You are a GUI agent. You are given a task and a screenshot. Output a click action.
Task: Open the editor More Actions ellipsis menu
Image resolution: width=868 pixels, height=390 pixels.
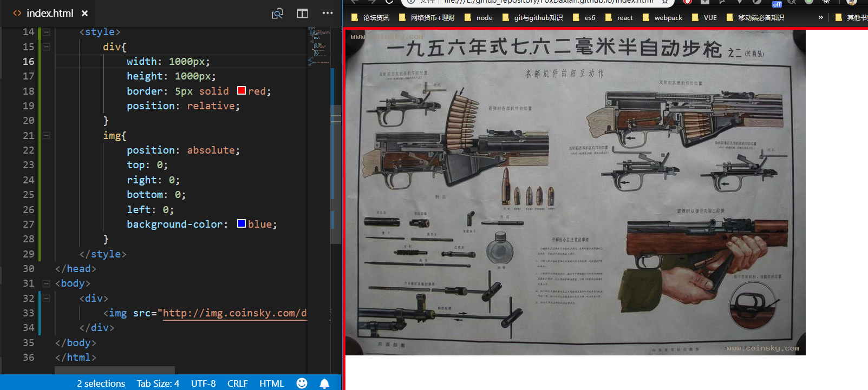coord(328,13)
